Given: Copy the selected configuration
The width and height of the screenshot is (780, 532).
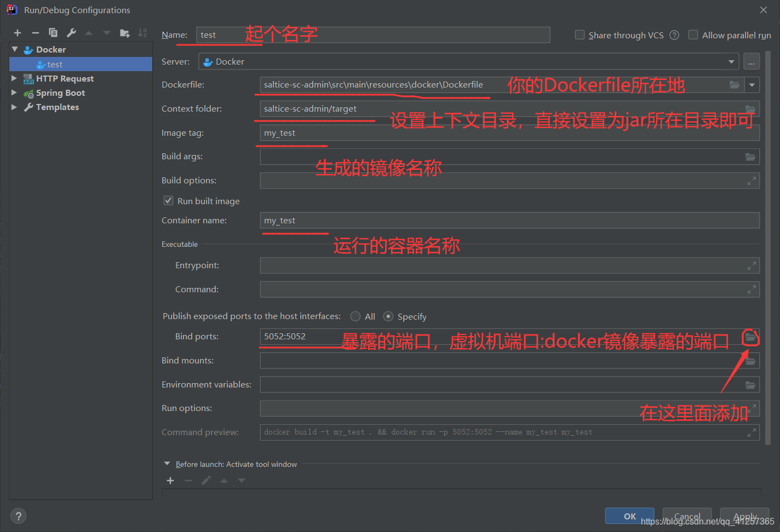Looking at the screenshot, I should pyautogui.click(x=53, y=33).
